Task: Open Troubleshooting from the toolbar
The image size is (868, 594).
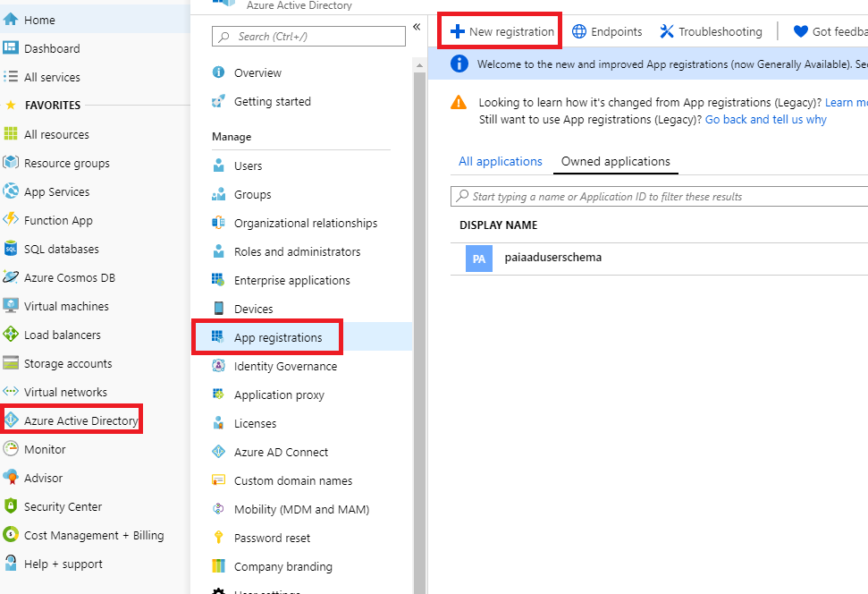Action: click(711, 31)
